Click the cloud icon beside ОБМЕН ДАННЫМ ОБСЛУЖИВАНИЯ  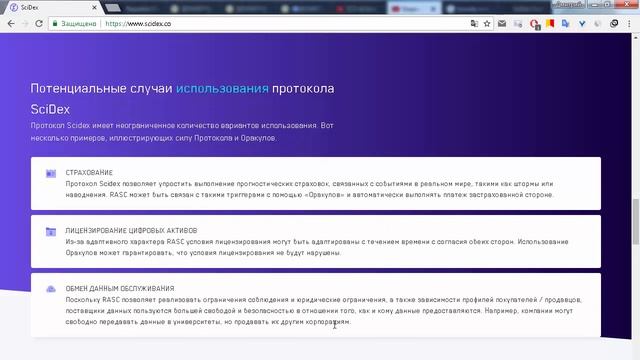pos(51,289)
